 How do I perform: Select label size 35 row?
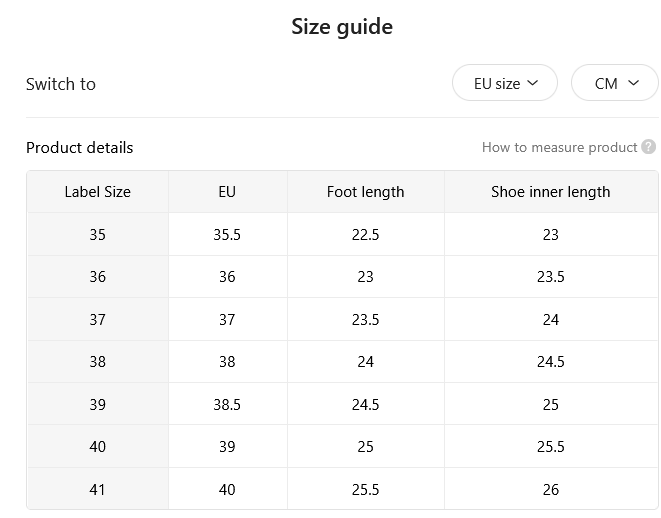[342, 234]
